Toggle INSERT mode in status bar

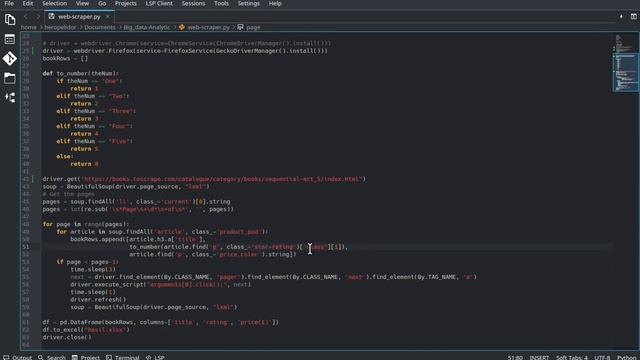click(539, 357)
